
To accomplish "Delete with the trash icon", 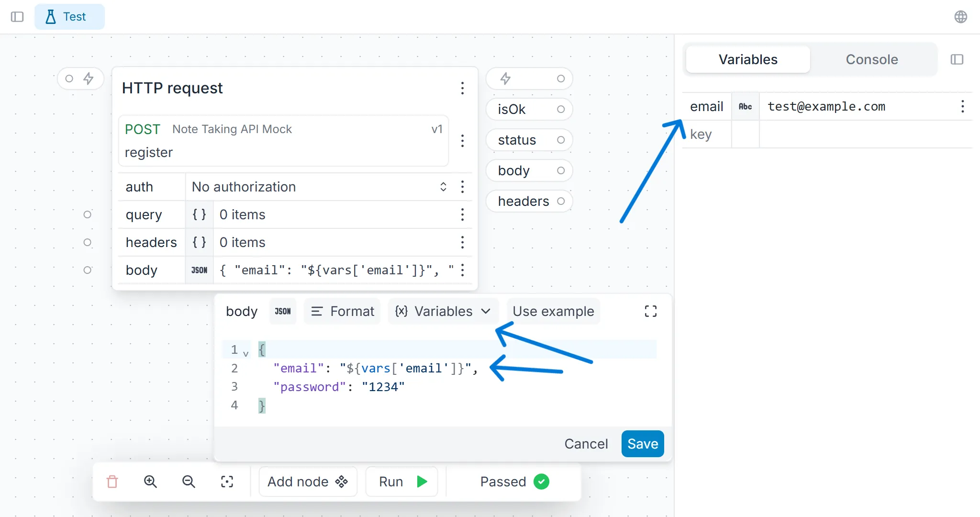I will [x=112, y=482].
